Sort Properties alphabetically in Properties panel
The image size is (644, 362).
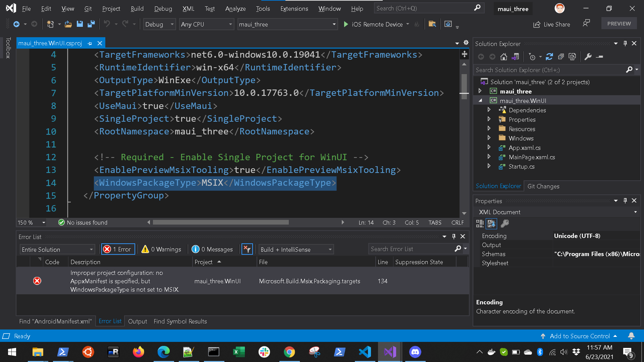tap(491, 224)
